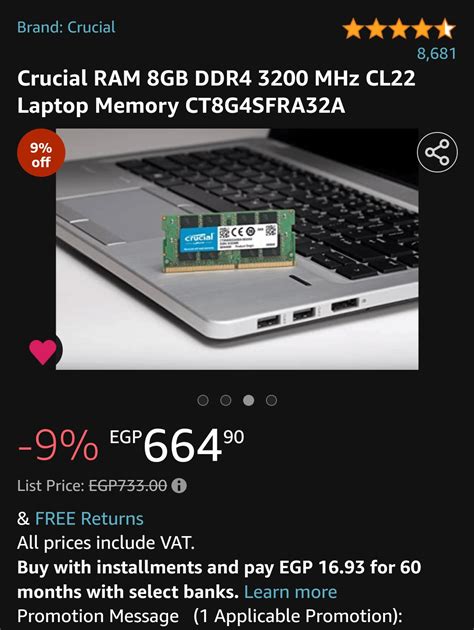Select the third highlighted carousel dot
Screen dimensions: 474x630
tap(249, 400)
